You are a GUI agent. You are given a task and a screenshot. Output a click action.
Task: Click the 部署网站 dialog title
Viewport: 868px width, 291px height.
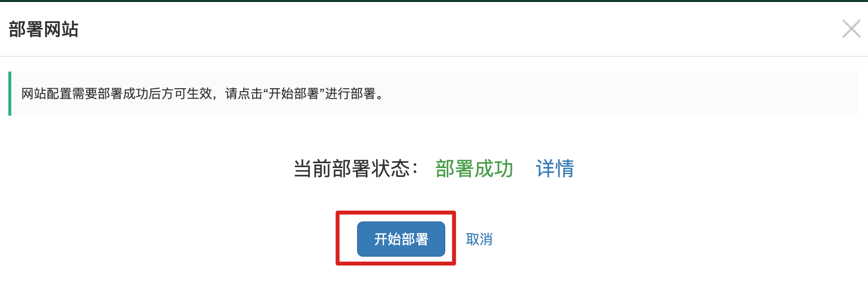click(44, 29)
